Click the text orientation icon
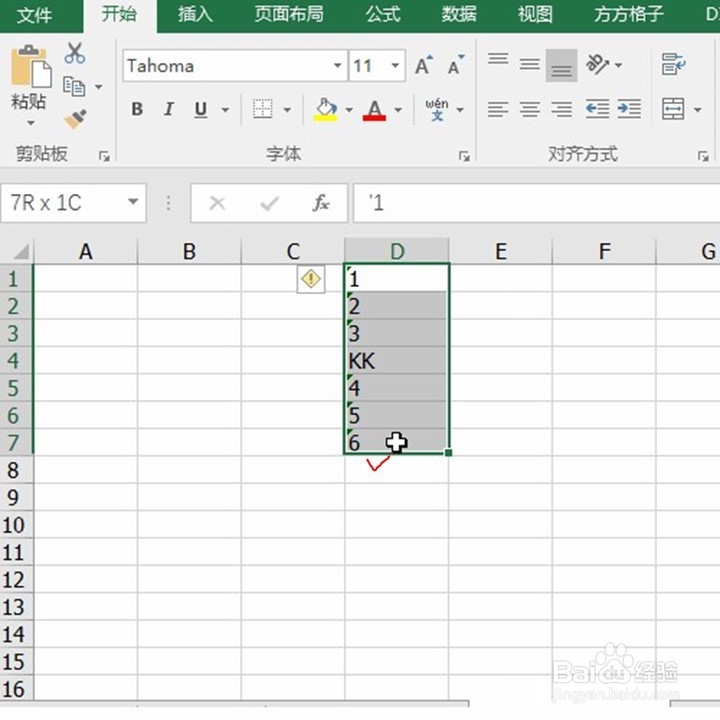The width and height of the screenshot is (720, 720). click(598, 64)
